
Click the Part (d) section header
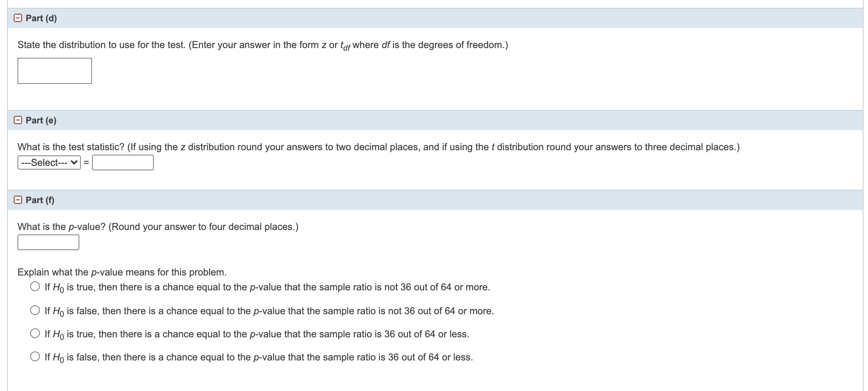(x=40, y=18)
